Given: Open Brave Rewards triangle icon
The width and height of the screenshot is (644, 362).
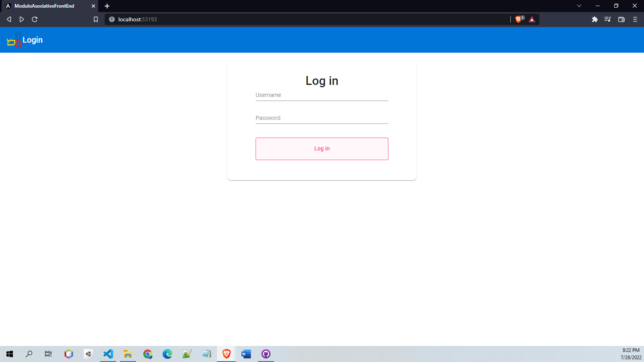Looking at the screenshot, I should [532, 19].
